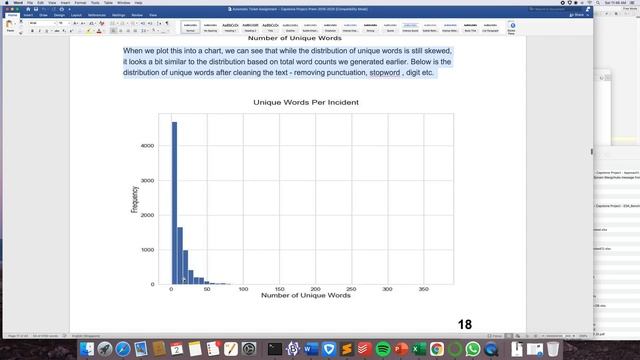640x360 pixels.
Task: Click the Clear Formatting icon
Action: [102, 23]
